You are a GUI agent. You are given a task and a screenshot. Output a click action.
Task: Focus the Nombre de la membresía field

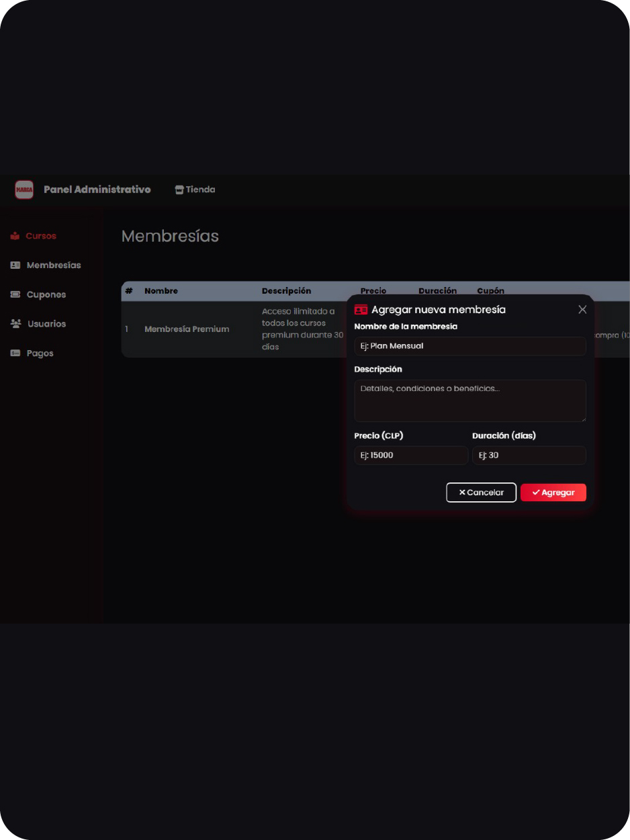point(469,346)
